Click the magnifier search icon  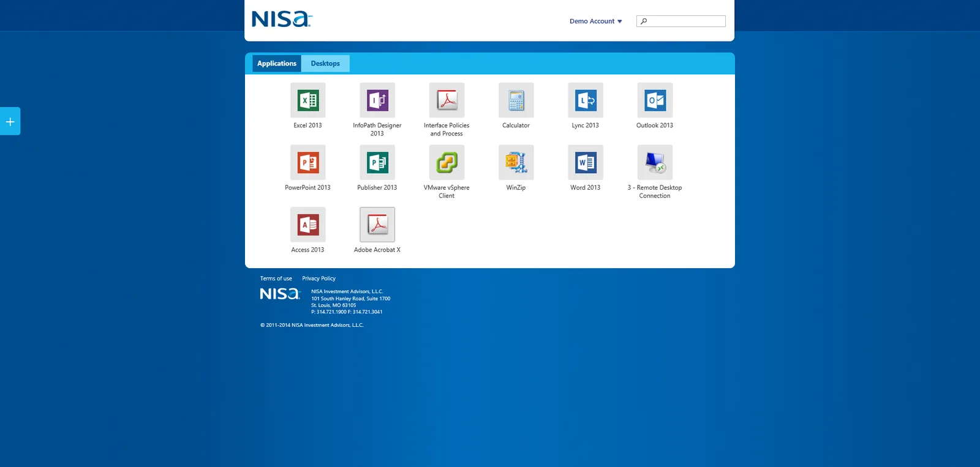tap(644, 21)
